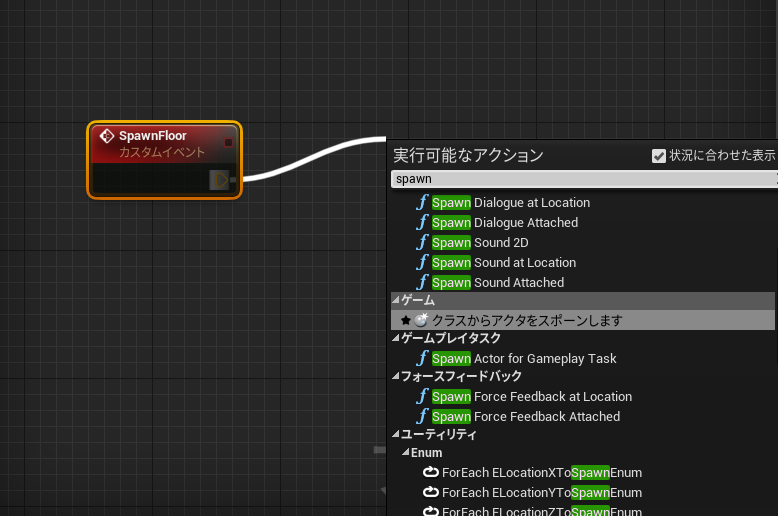This screenshot has width=778, height=516.
Task: Pick Spawn Sound Attached entry
Action: click(498, 282)
